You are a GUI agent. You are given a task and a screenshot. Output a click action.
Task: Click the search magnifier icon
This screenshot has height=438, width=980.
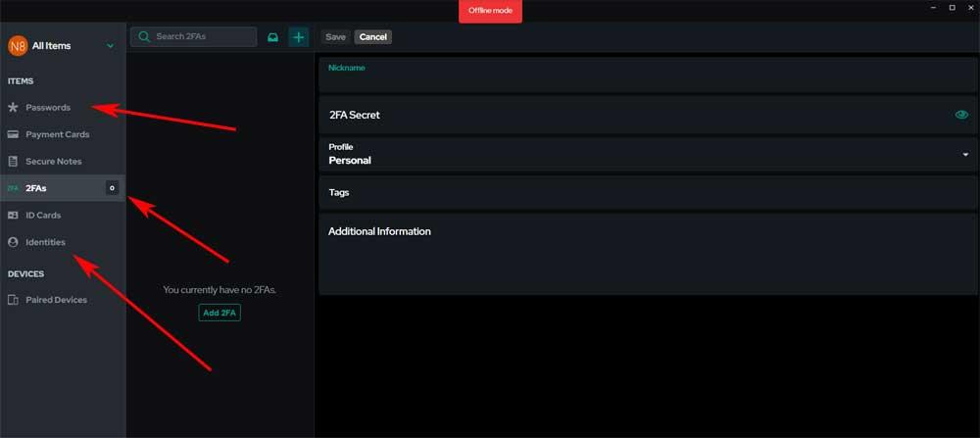point(144,37)
